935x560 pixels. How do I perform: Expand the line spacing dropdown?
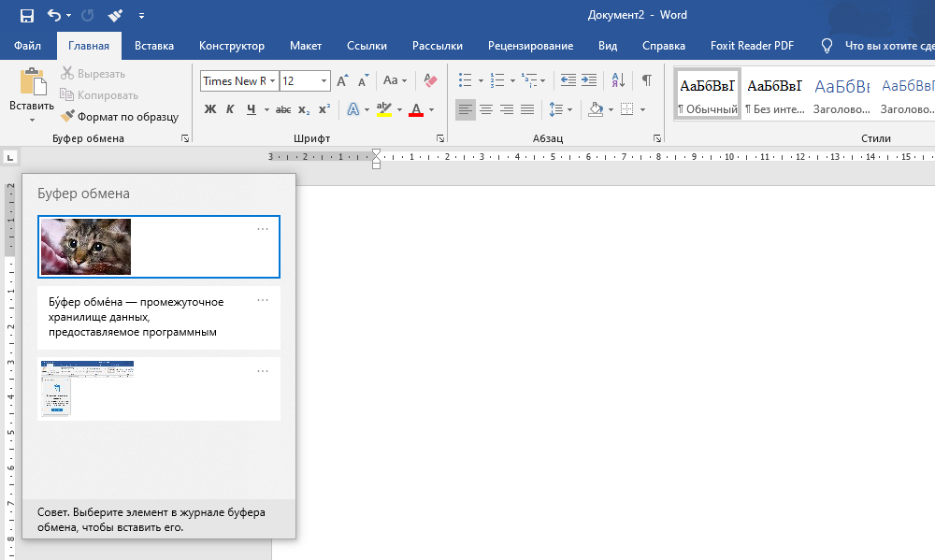pos(569,109)
